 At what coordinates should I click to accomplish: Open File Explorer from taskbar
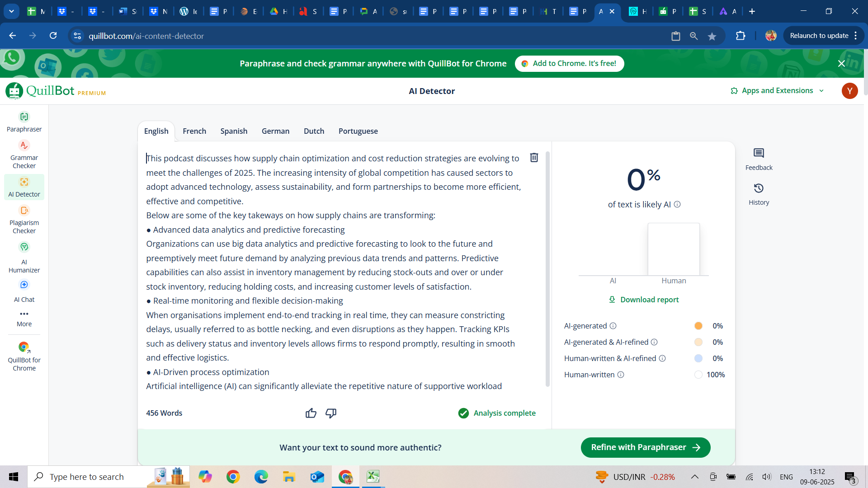(x=289, y=477)
